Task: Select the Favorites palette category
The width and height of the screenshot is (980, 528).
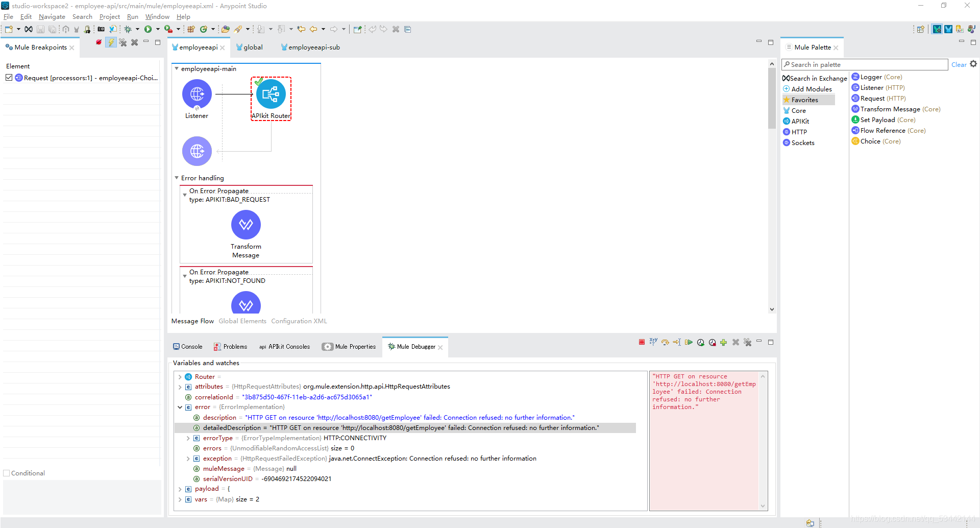Action: (808, 100)
